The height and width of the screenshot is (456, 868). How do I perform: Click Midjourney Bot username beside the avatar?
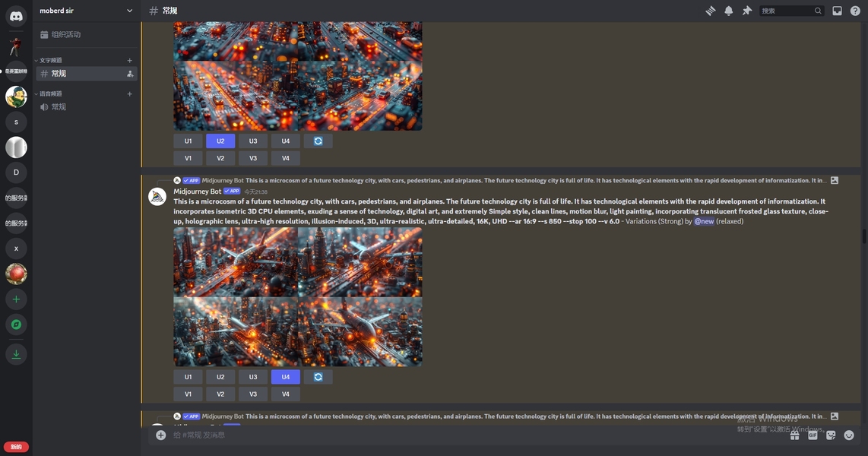197,192
